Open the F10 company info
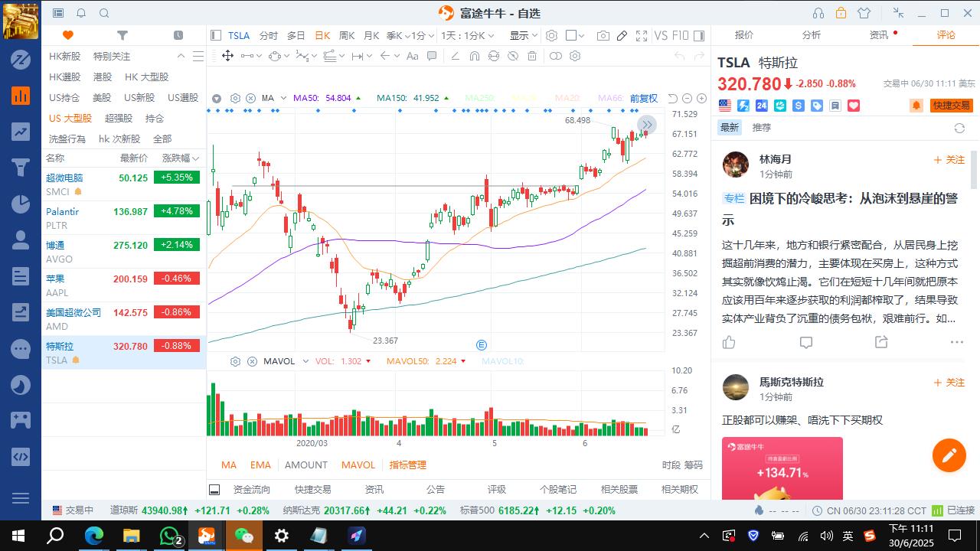This screenshot has width=980, height=551. click(680, 35)
